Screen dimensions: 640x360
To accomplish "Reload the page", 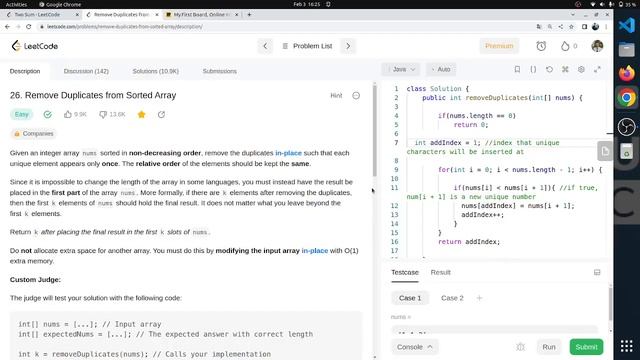I will [x=29, y=27].
